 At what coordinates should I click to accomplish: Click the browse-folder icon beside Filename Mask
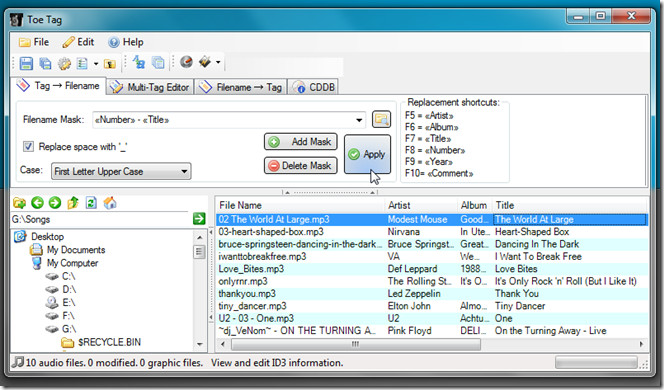381,119
